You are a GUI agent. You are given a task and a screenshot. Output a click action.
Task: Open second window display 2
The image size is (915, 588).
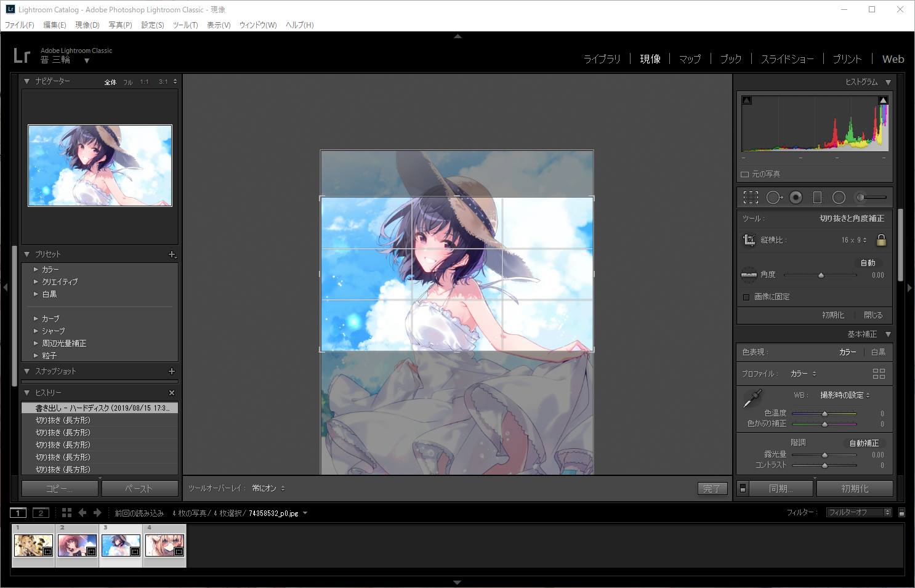click(41, 513)
